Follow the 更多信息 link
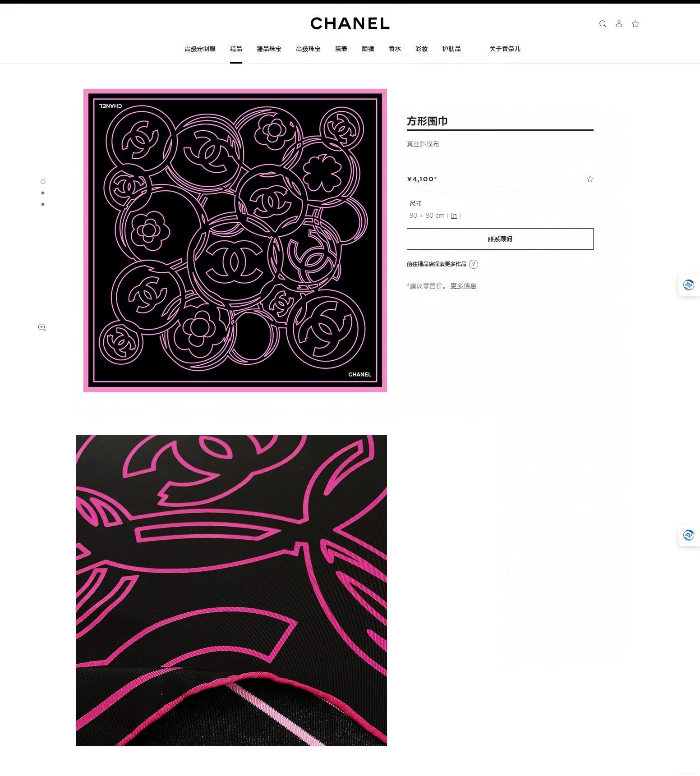The width and height of the screenshot is (700, 776). coord(463,286)
